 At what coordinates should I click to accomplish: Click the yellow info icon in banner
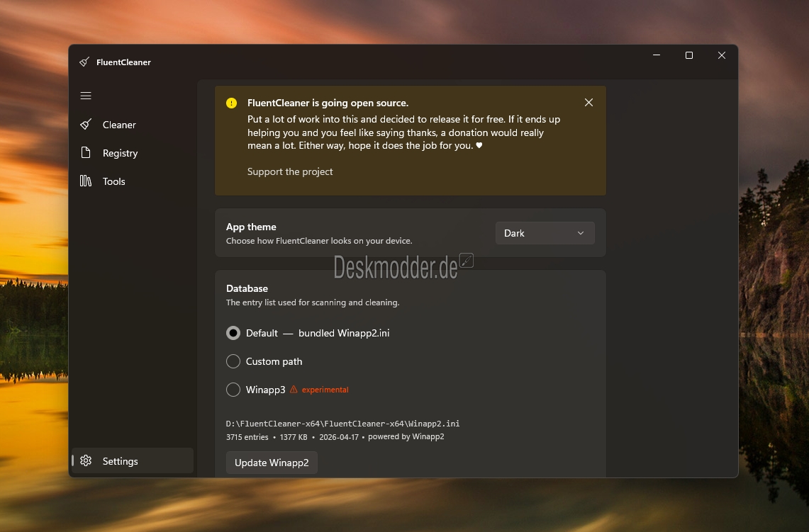click(x=232, y=103)
